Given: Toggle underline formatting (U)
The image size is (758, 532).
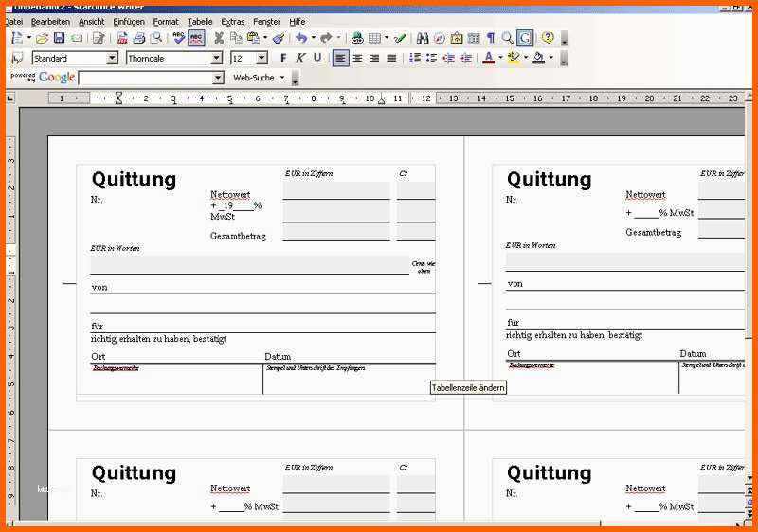Looking at the screenshot, I should (317, 59).
